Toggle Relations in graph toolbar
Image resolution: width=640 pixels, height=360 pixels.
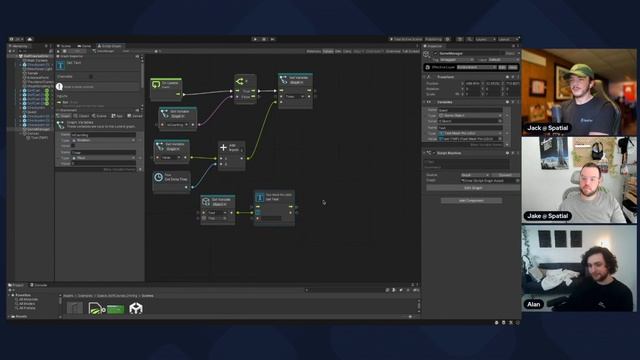(313, 51)
